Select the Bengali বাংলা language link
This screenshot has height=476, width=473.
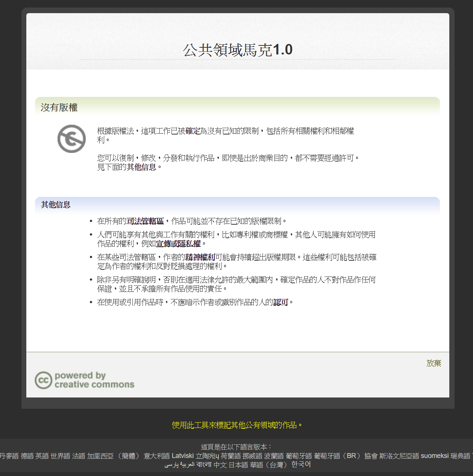[x=204, y=465]
